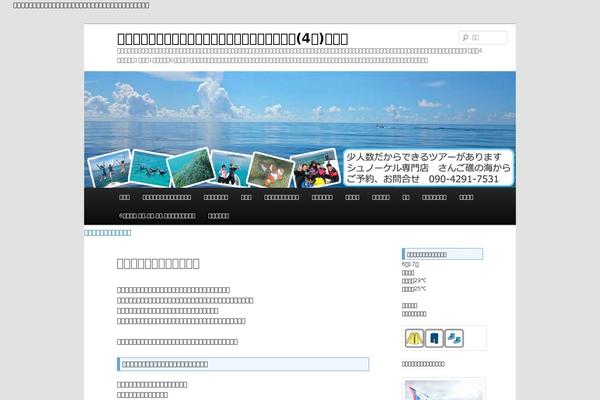Click the yellow jacket clothing icon
The image size is (600, 400).
[414, 338]
